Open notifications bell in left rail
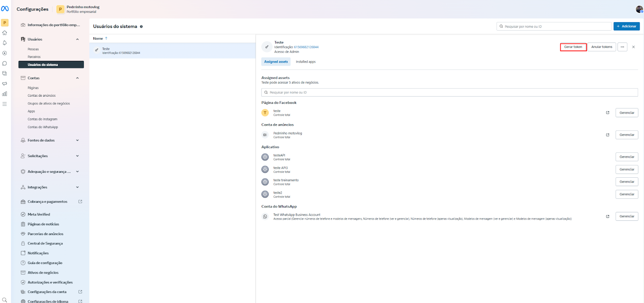The image size is (644, 303). click(x=4, y=43)
